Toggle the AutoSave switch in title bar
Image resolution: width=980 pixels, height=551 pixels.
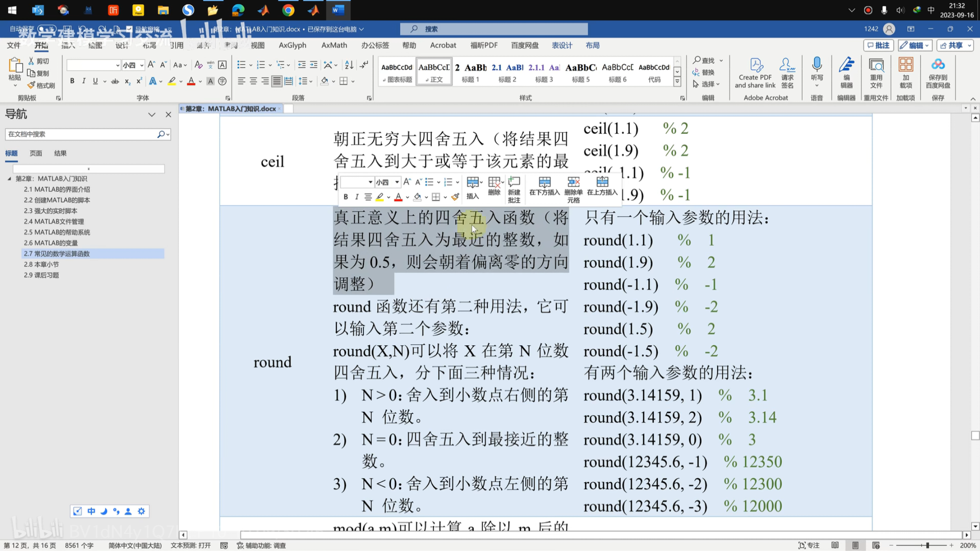pyautogui.click(x=46, y=29)
